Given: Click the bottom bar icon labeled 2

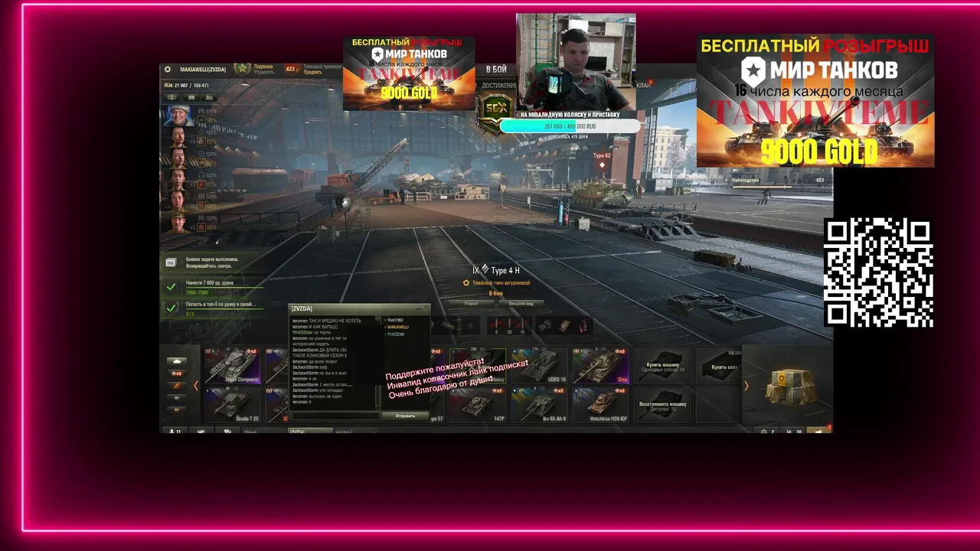Looking at the screenshot, I should [766, 432].
